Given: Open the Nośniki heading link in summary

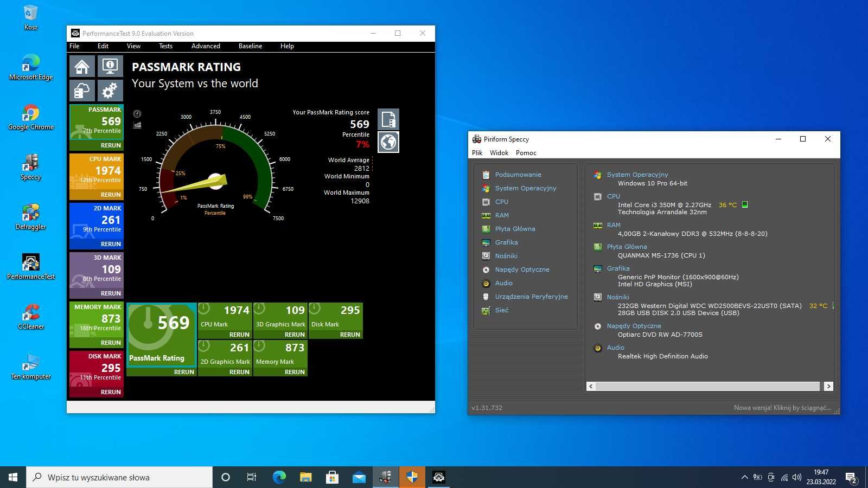Looking at the screenshot, I should [618, 297].
